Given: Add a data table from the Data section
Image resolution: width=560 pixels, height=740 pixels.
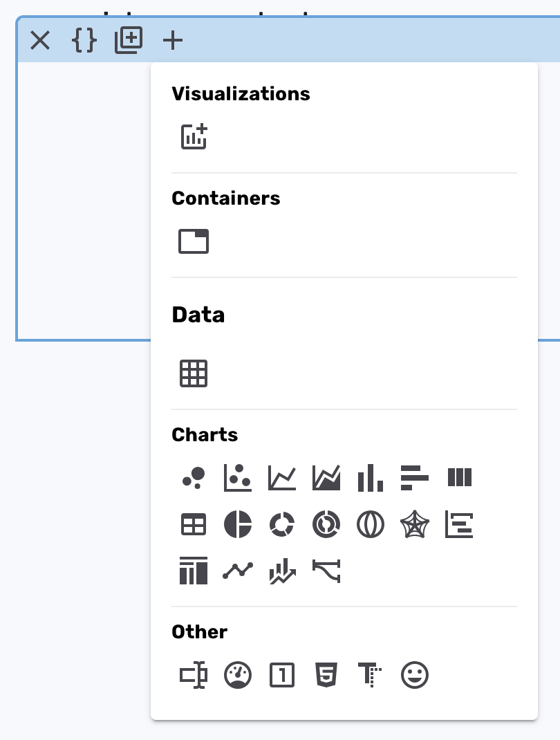Looking at the screenshot, I should (x=194, y=373).
